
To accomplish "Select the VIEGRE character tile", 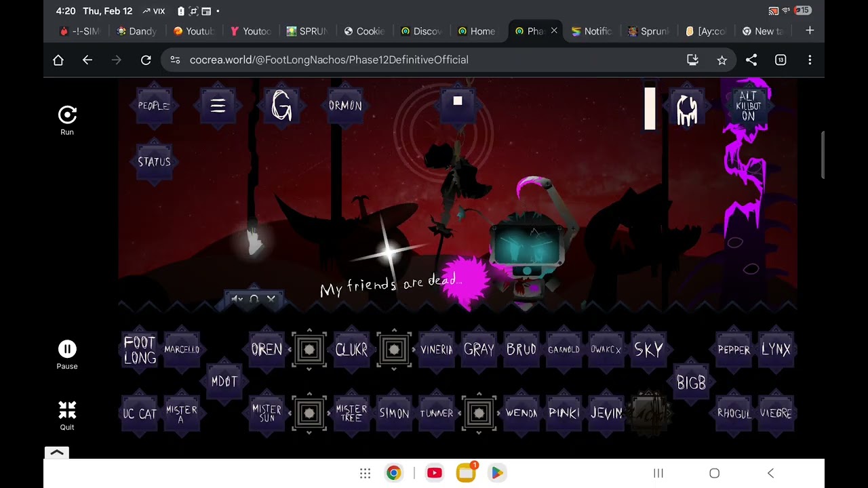I will [x=776, y=413].
